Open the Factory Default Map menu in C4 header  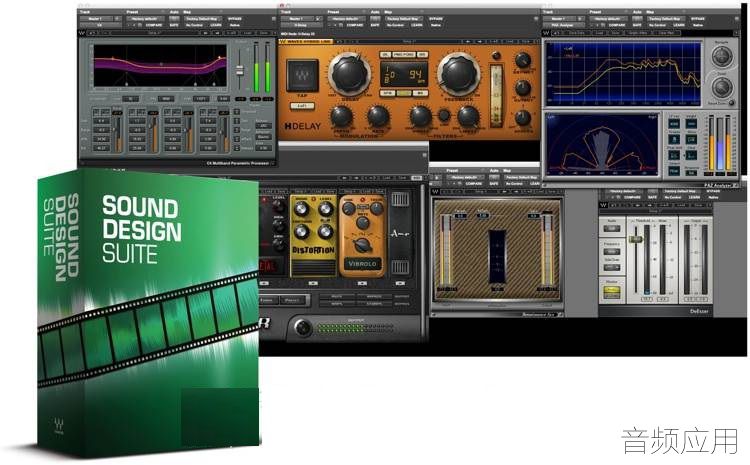201,19
